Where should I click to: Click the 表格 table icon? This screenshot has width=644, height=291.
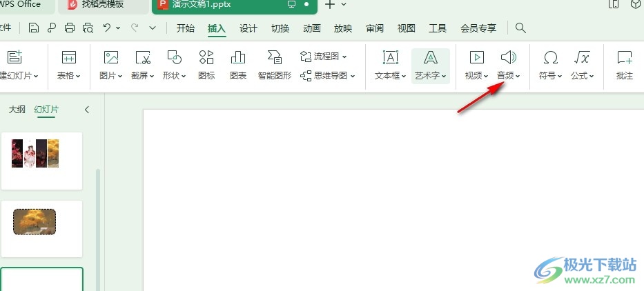[x=69, y=57]
